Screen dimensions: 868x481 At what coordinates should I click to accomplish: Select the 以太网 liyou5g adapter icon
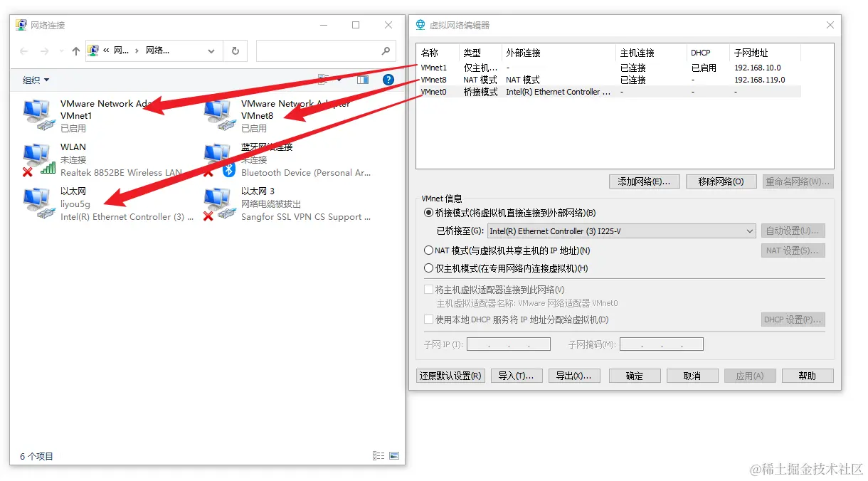tap(38, 203)
